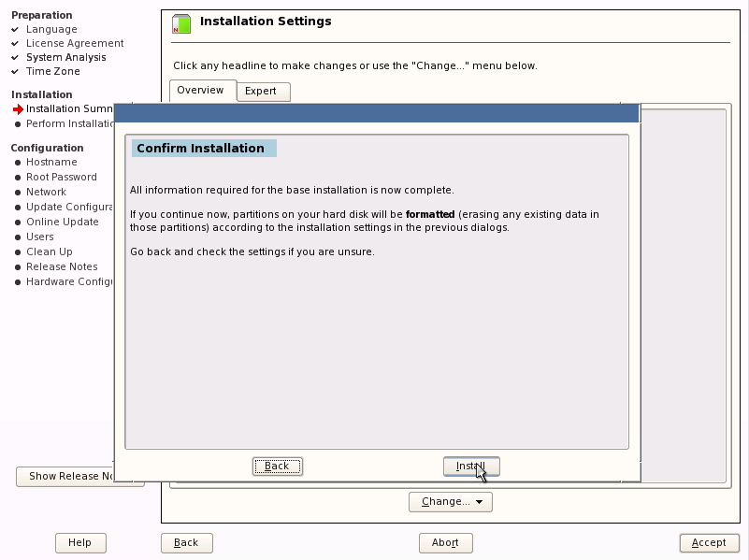The height and width of the screenshot is (560, 749).
Task: Open Help at the bottom left
Action: click(x=80, y=543)
